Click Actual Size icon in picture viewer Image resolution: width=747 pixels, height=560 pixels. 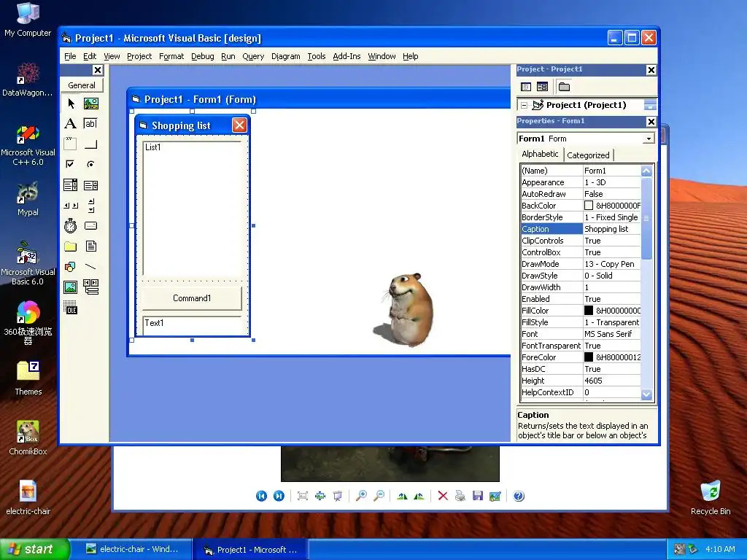tap(320, 496)
